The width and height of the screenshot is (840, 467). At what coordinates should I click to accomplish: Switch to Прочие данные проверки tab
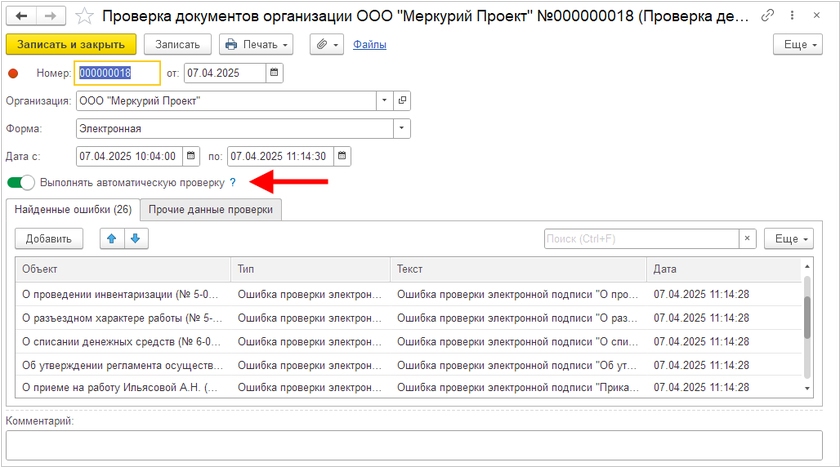211,209
